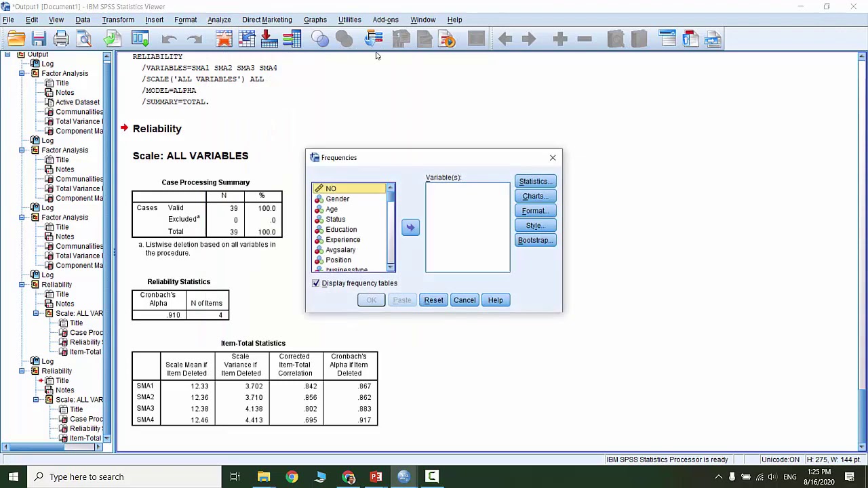This screenshot has width=868, height=488.
Task: Click the Variable(s) target list box
Action: pos(468,227)
